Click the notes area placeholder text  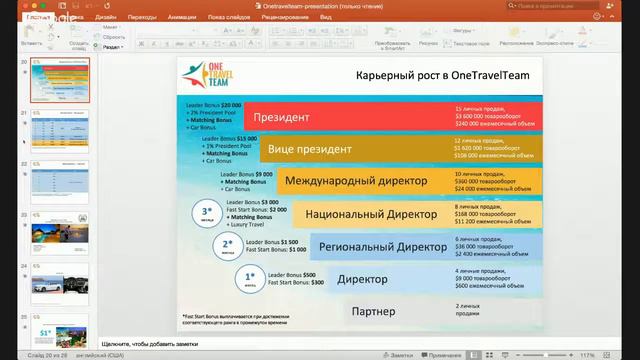(x=149, y=344)
